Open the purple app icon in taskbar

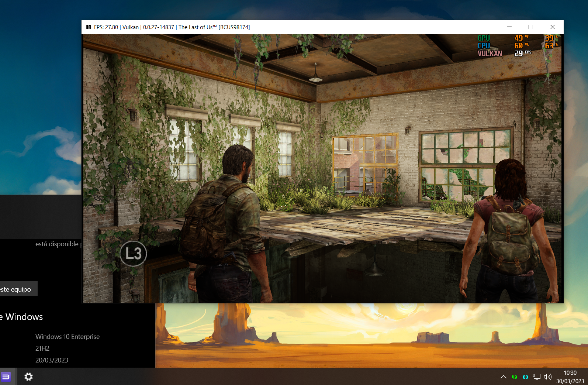coord(6,377)
